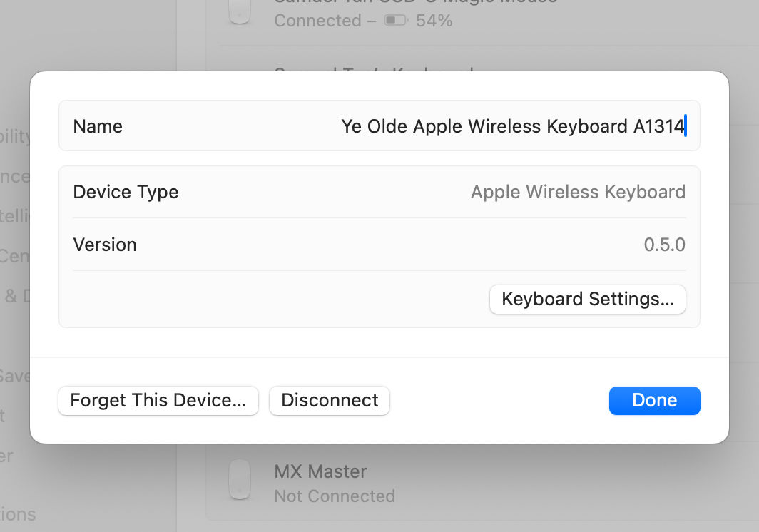The width and height of the screenshot is (759, 532).
Task: Disconnect the keyboard
Action: [329, 400]
